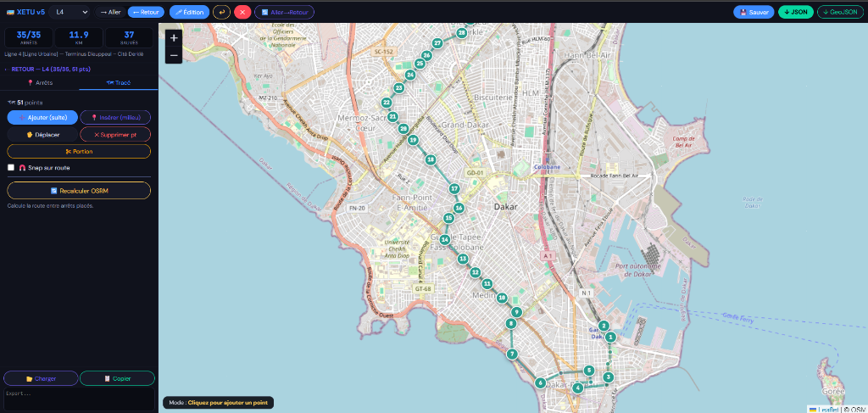
Task: Download route as JSON
Action: click(795, 12)
